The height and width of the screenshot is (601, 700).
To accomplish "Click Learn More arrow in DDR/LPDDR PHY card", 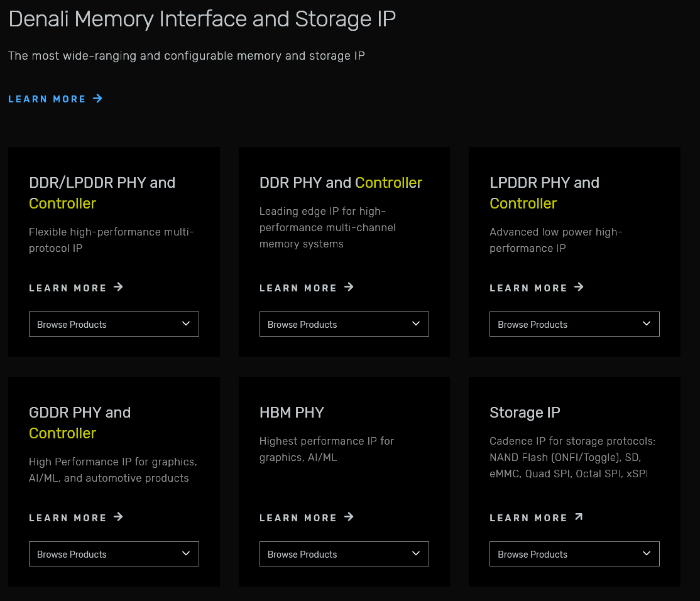I will 118,287.
